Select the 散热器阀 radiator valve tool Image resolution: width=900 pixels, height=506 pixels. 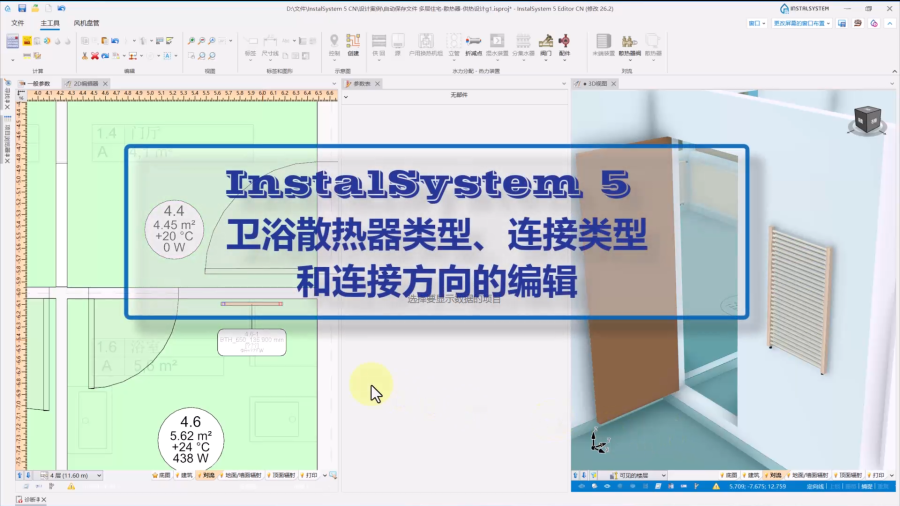(x=629, y=44)
